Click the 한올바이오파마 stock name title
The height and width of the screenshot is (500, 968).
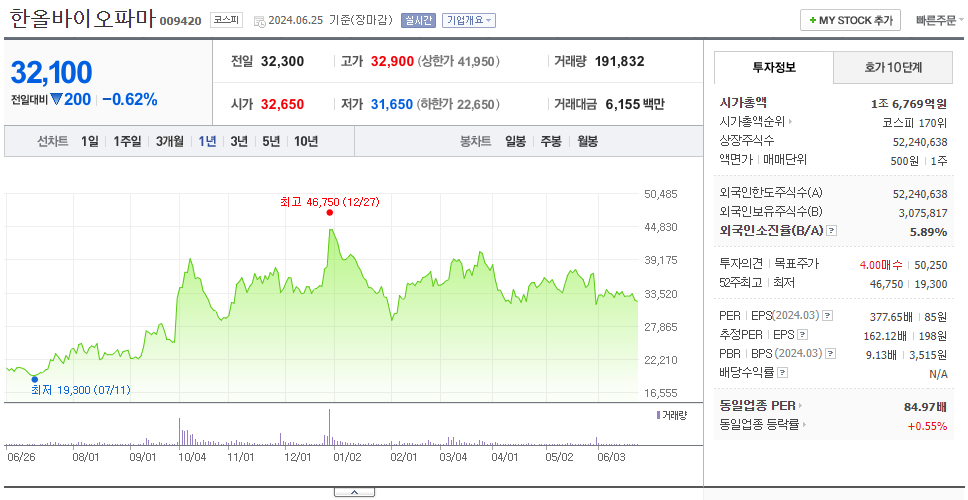click(83, 20)
